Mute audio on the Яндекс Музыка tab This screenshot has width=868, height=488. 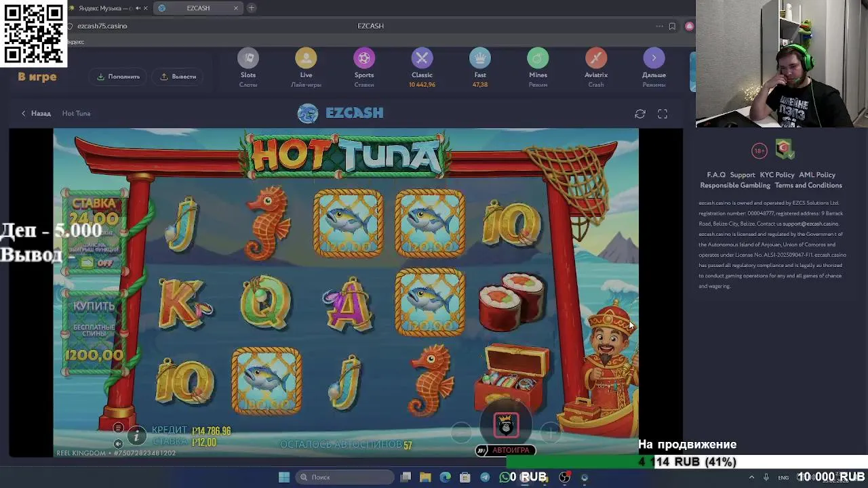[x=138, y=8]
